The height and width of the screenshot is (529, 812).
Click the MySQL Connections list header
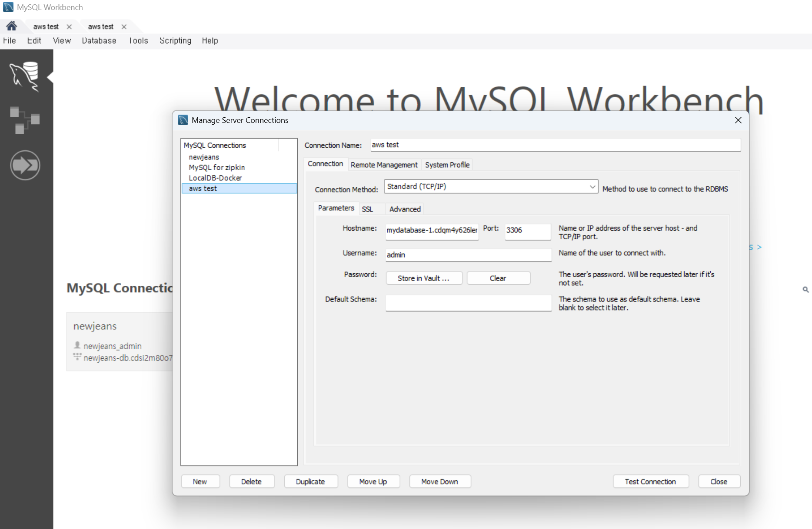230,145
